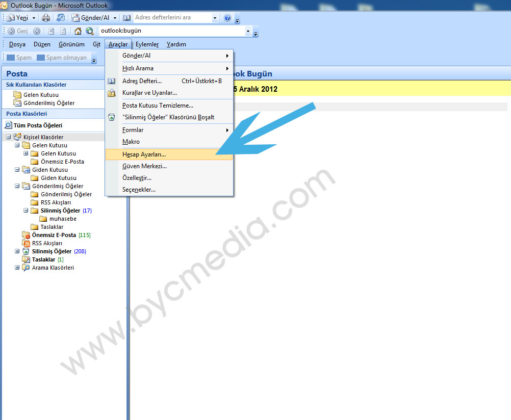
Task: Select the Taslaklar [1] folder
Action: 43,259
